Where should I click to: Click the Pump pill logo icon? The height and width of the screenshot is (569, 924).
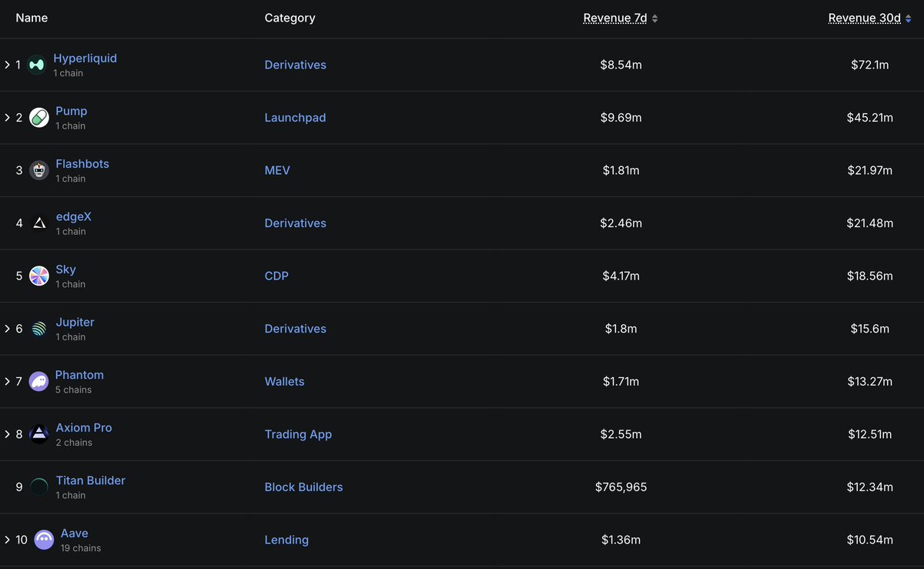coord(39,118)
